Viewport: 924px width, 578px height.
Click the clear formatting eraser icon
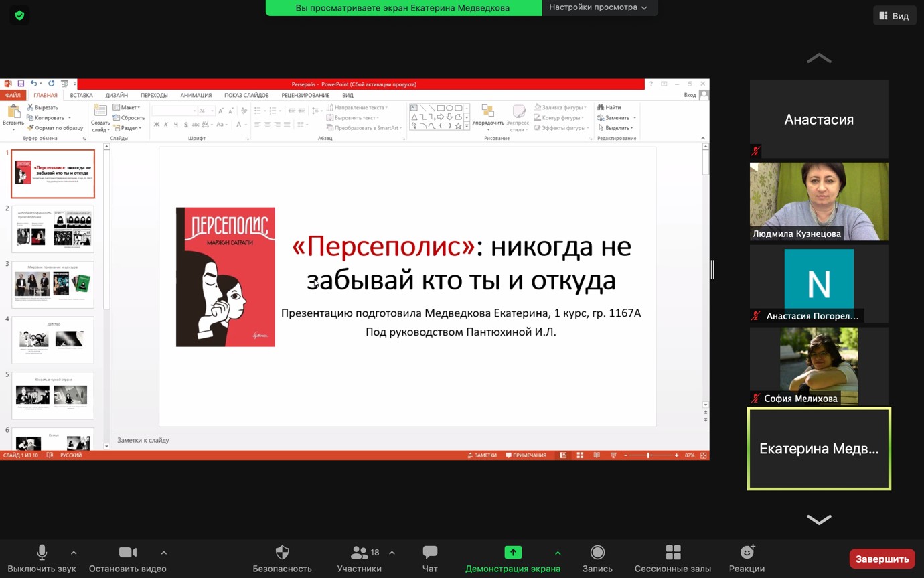(x=244, y=111)
